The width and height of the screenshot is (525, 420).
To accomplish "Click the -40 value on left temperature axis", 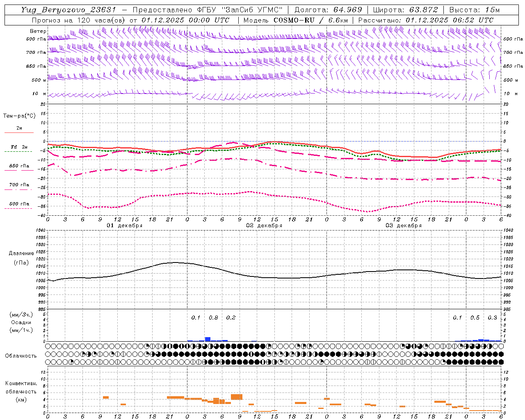I will 42,216.
